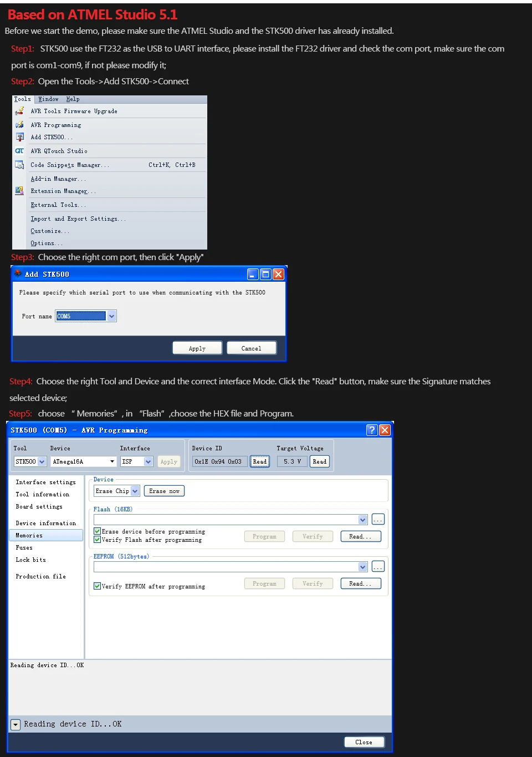The height and width of the screenshot is (757, 532).
Task: Browse for Flash HEX file button
Action: click(x=378, y=520)
